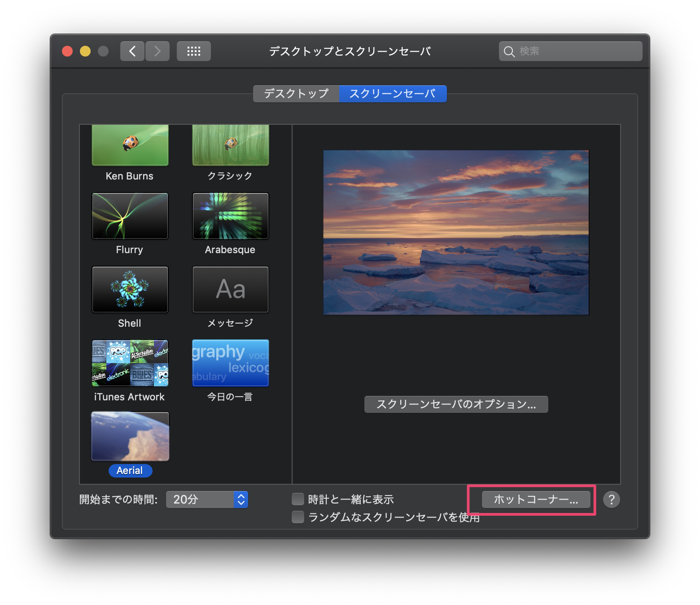Select the Shell screen saver
This screenshot has width=700, height=605.
pos(130,289)
